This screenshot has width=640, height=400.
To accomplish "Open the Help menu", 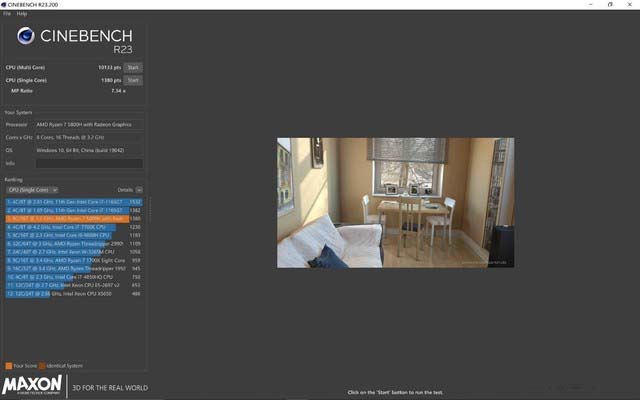I will (22, 13).
